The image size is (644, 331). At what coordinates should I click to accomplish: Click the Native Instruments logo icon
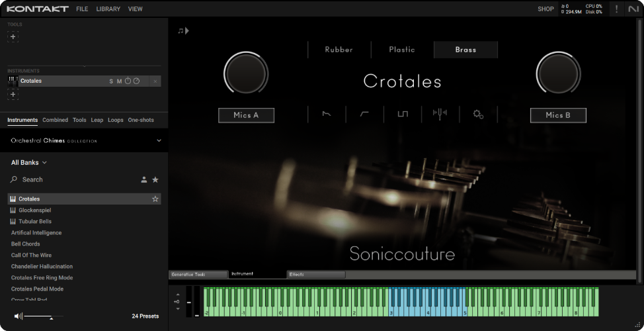[633, 9]
